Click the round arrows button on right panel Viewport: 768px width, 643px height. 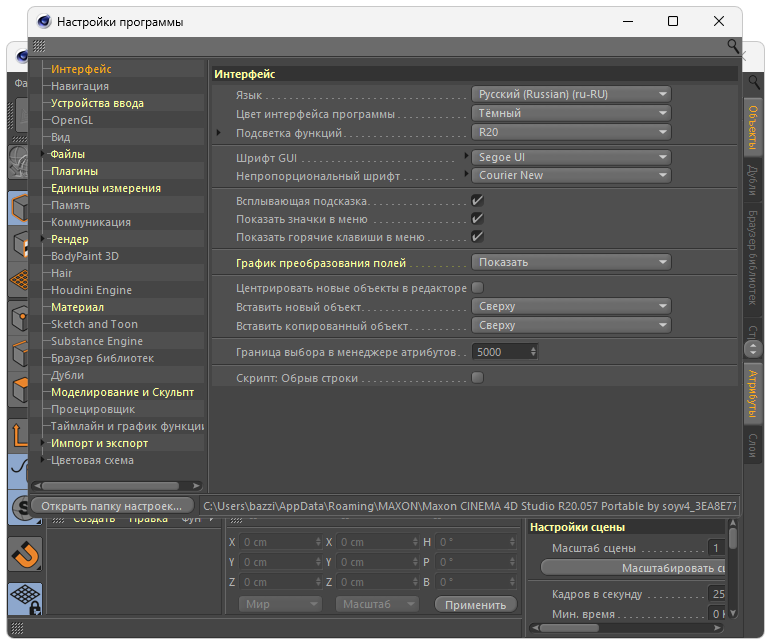point(753,349)
